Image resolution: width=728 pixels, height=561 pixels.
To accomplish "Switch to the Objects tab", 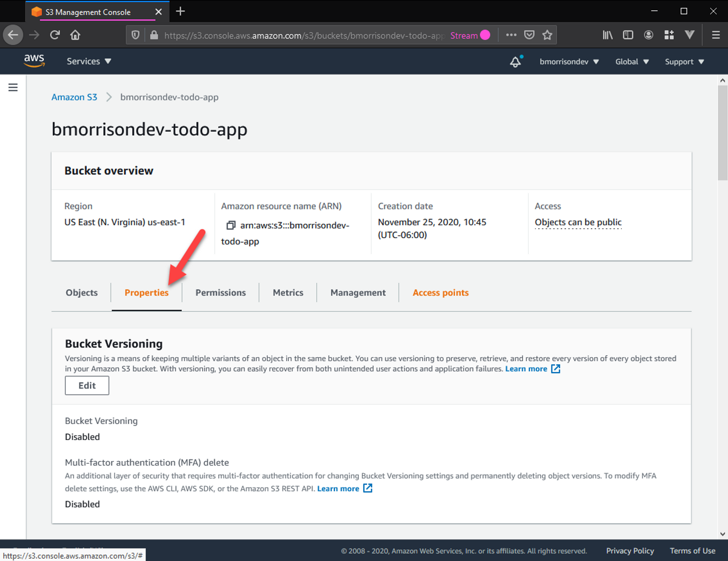I will (x=82, y=293).
